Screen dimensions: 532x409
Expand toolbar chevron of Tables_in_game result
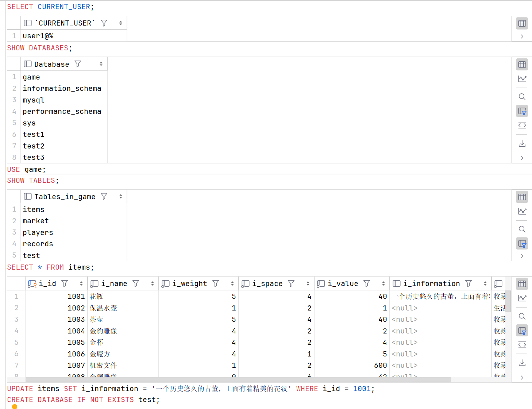(x=522, y=256)
